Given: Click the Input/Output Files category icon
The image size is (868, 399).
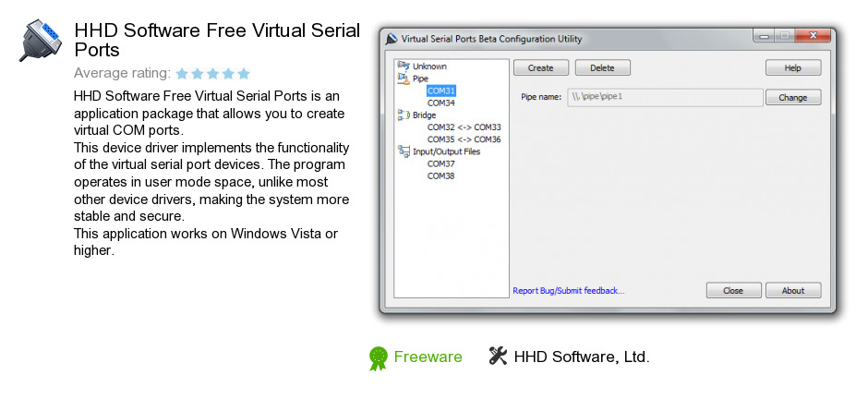Looking at the screenshot, I should pos(404,151).
